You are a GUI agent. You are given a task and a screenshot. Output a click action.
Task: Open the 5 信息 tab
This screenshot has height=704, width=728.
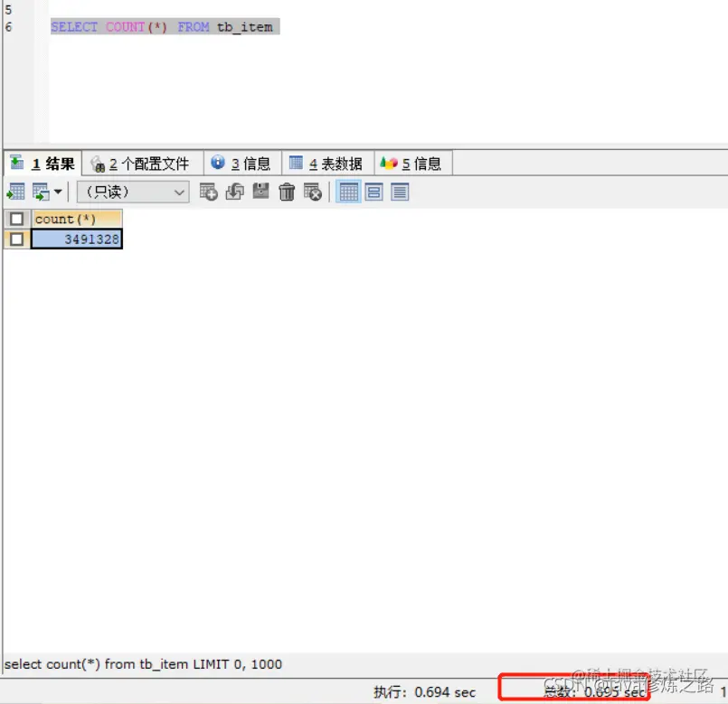tap(412, 164)
